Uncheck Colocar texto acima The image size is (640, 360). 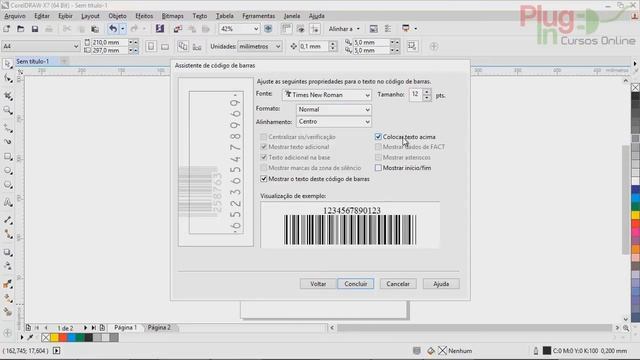click(378, 137)
